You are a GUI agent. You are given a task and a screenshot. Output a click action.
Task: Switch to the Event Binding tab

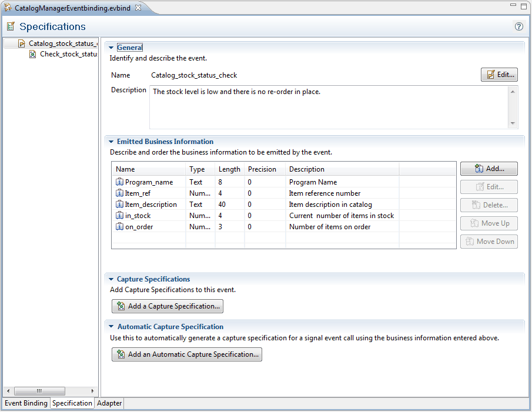coord(26,403)
